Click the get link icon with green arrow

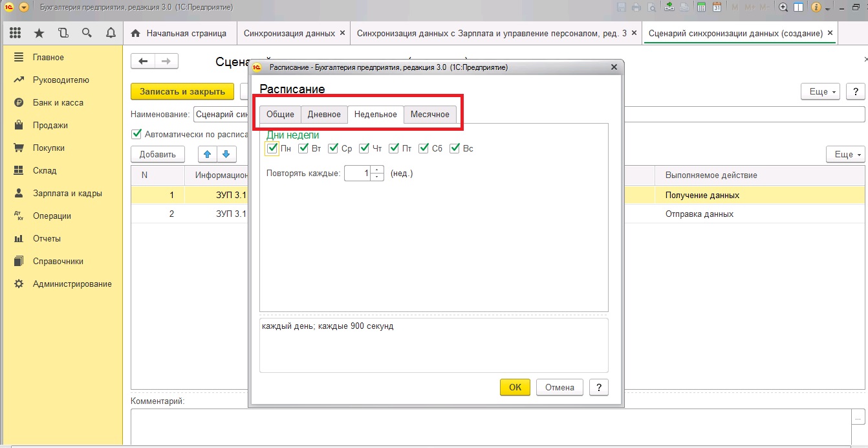coord(668,7)
